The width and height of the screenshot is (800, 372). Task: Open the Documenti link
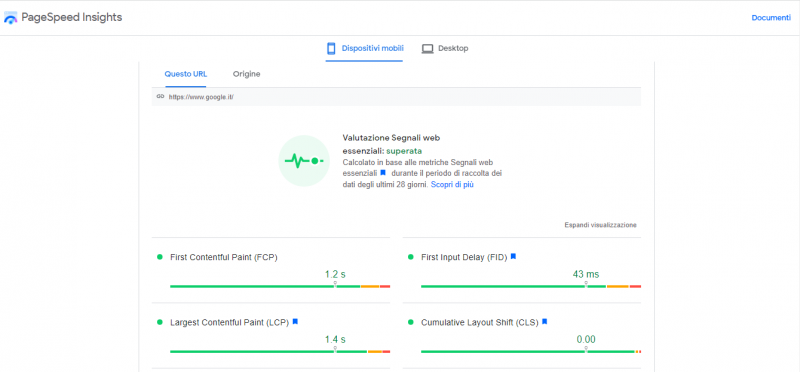(771, 18)
